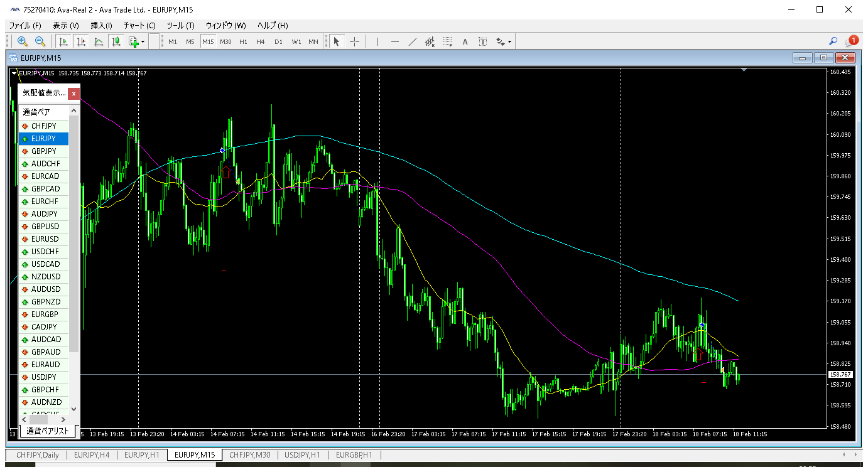
Task: Open the 表示 (V) menu
Action: 66,26
